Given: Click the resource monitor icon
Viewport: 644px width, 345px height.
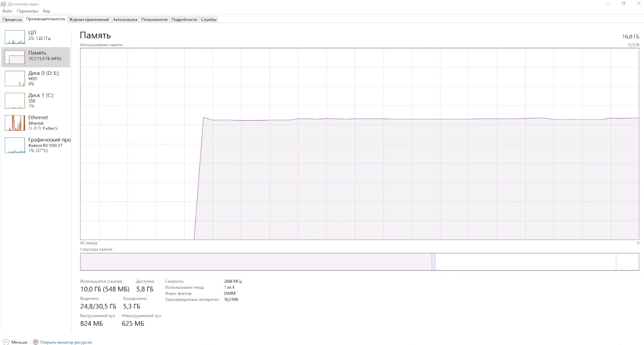Looking at the screenshot, I should pyautogui.click(x=36, y=342).
